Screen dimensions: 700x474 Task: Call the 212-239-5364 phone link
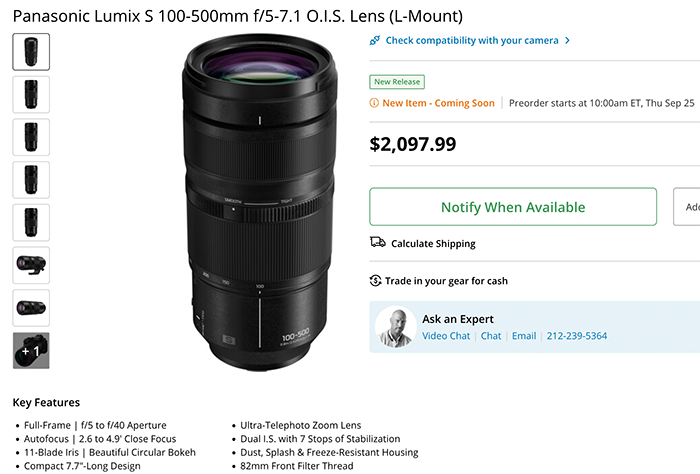pyautogui.click(x=575, y=336)
